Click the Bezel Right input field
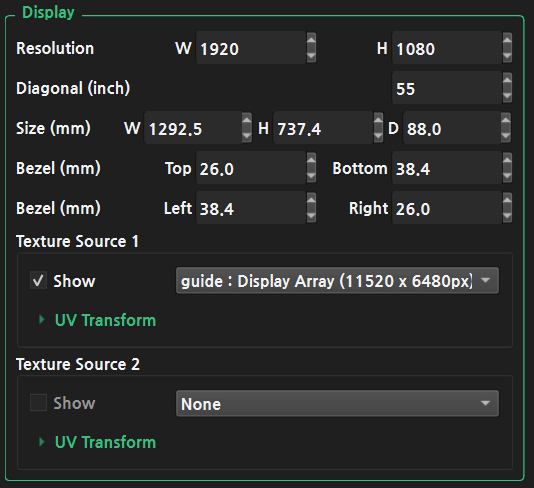534x488 pixels. coord(447,208)
